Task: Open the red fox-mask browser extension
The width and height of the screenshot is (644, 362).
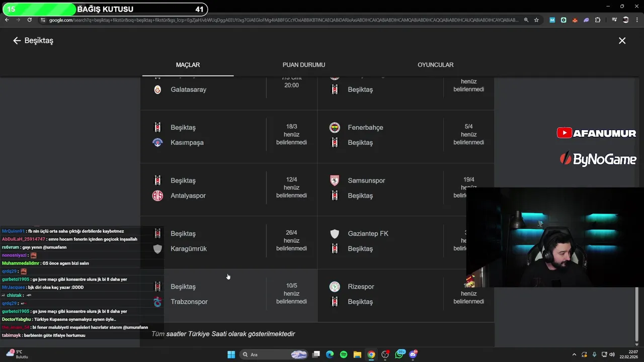Action: pyautogui.click(x=575, y=20)
